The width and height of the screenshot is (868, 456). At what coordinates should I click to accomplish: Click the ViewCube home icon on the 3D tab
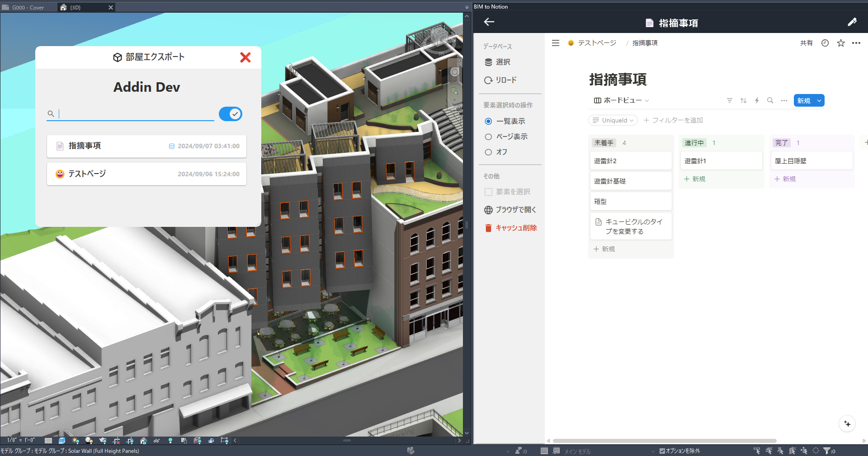pyautogui.click(x=63, y=7)
